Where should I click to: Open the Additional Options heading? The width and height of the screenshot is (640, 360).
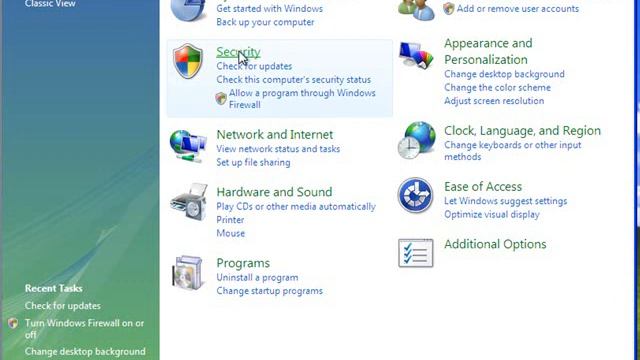click(495, 244)
